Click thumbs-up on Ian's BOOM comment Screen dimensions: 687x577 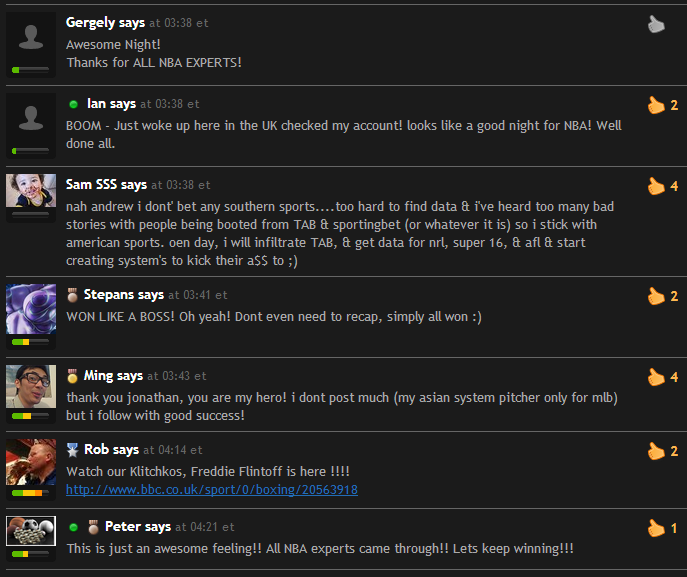(x=656, y=105)
